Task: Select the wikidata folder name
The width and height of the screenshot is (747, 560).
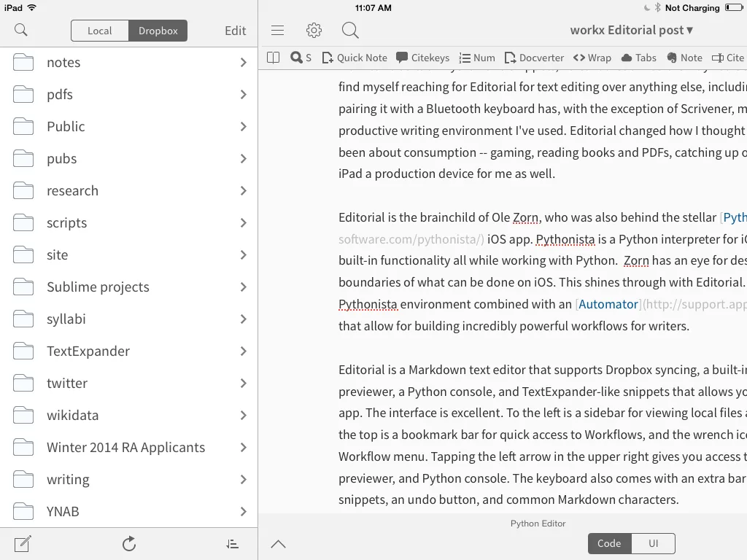Action: [x=72, y=415]
